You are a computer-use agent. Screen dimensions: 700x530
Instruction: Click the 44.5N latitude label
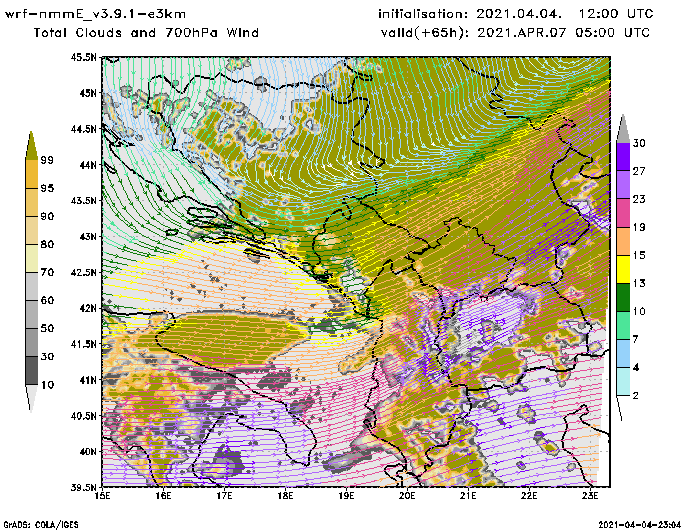click(x=83, y=129)
